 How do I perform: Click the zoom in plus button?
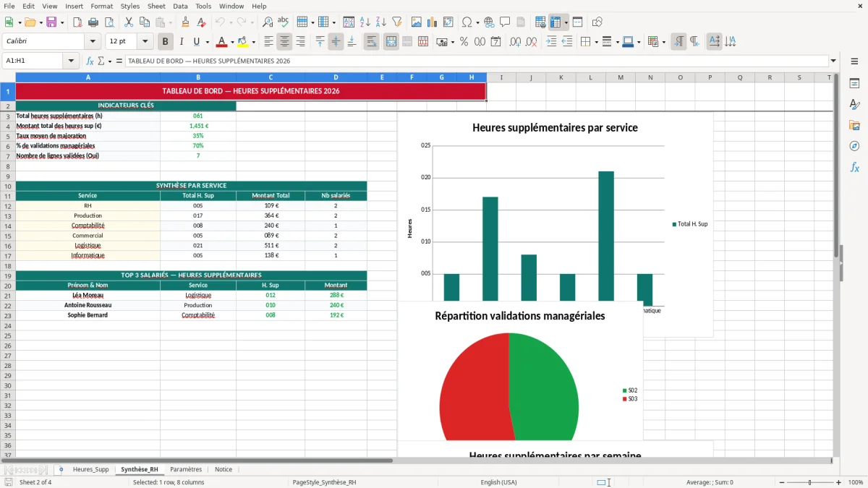click(839, 482)
